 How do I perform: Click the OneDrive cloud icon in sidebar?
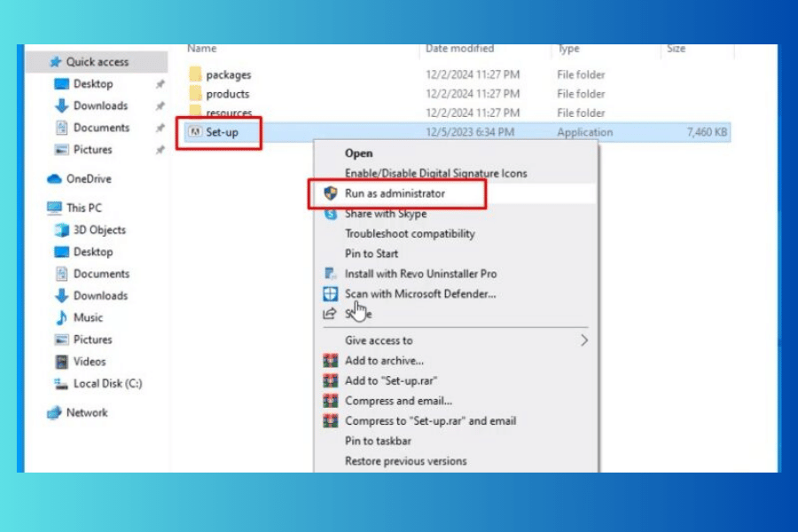[54, 179]
